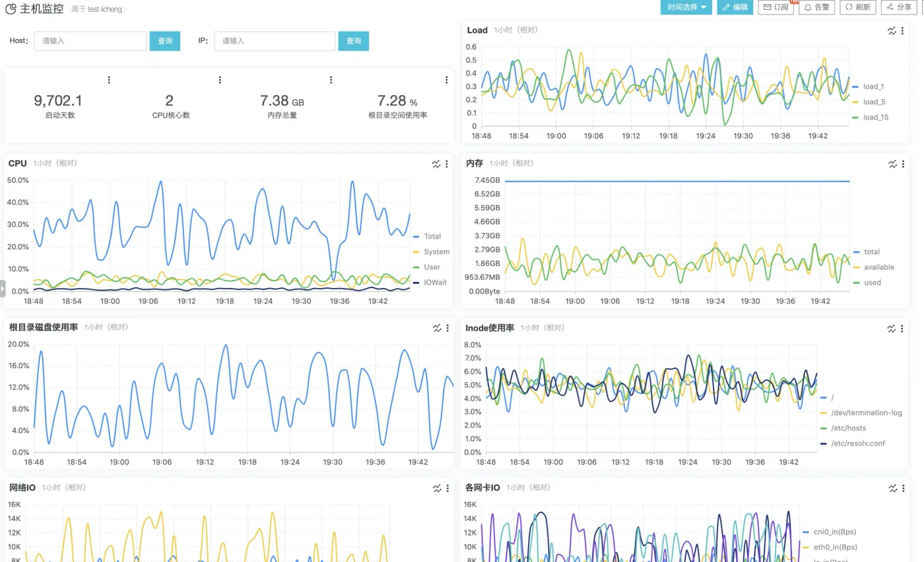
Task: Click the 根目录磁盘使用率 chart title
Action: [x=44, y=327]
